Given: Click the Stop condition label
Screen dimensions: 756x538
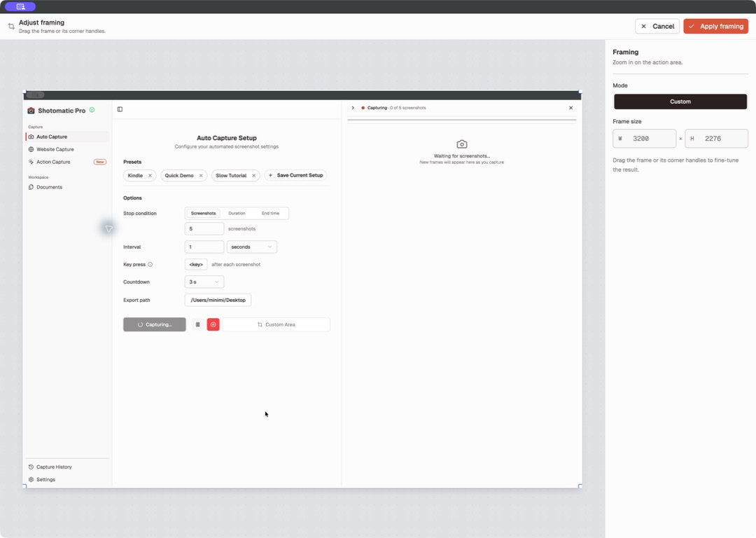Looking at the screenshot, I should point(140,213).
